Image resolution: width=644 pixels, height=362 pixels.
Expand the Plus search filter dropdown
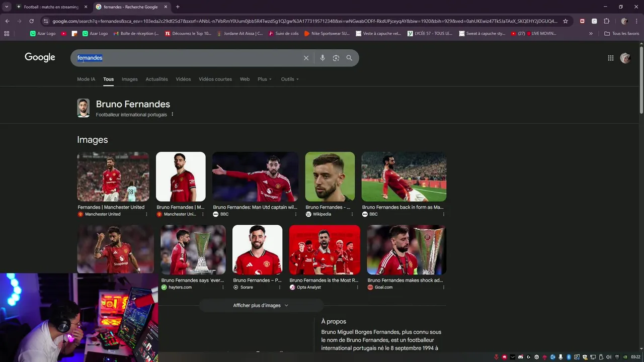pos(265,79)
